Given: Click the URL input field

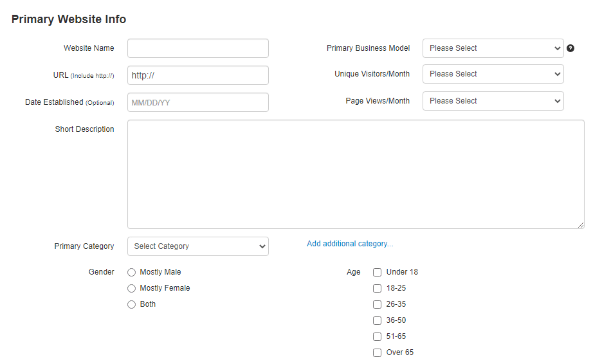Looking at the screenshot, I should [x=198, y=75].
